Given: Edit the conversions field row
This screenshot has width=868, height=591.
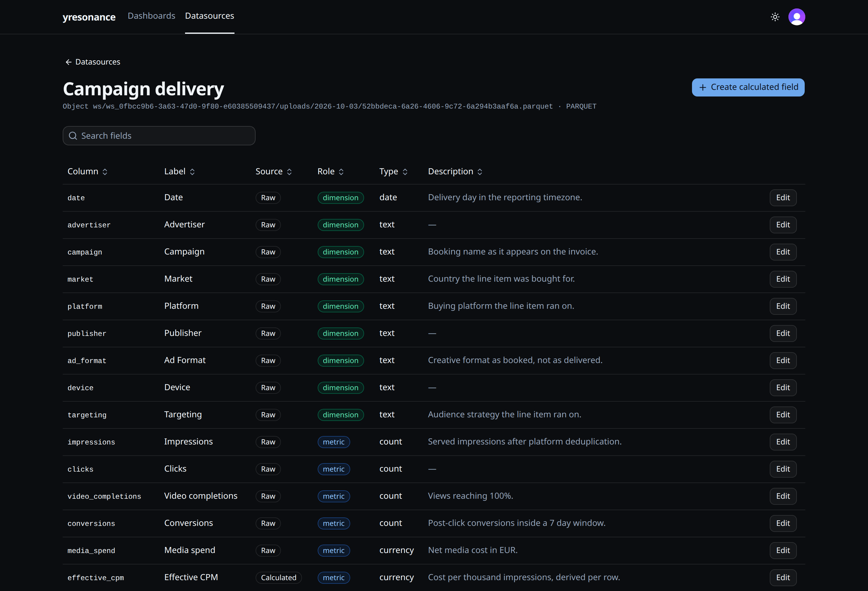Looking at the screenshot, I should [783, 523].
